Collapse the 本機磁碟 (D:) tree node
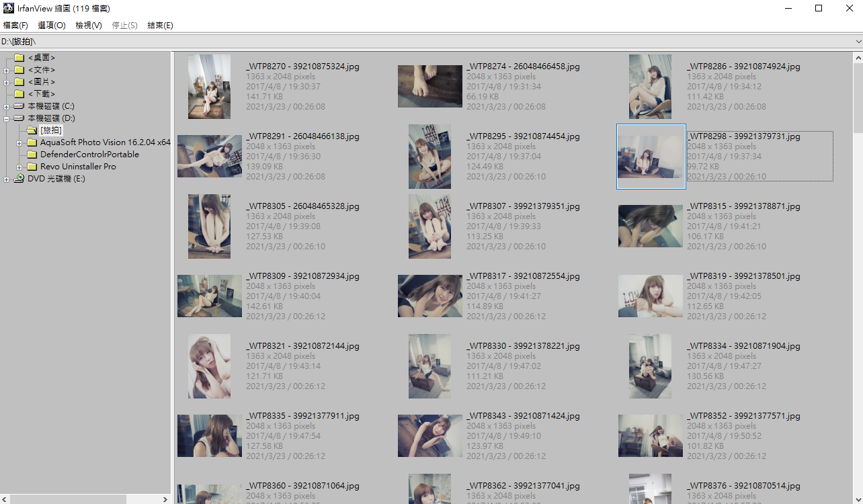The image size is (863, 504). (6, 118)
